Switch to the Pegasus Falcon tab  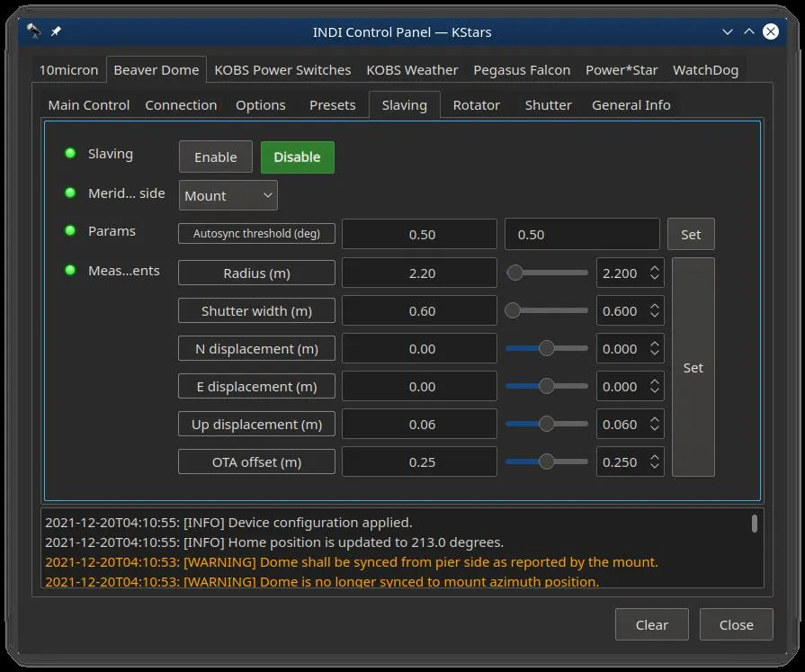(522, 70)
